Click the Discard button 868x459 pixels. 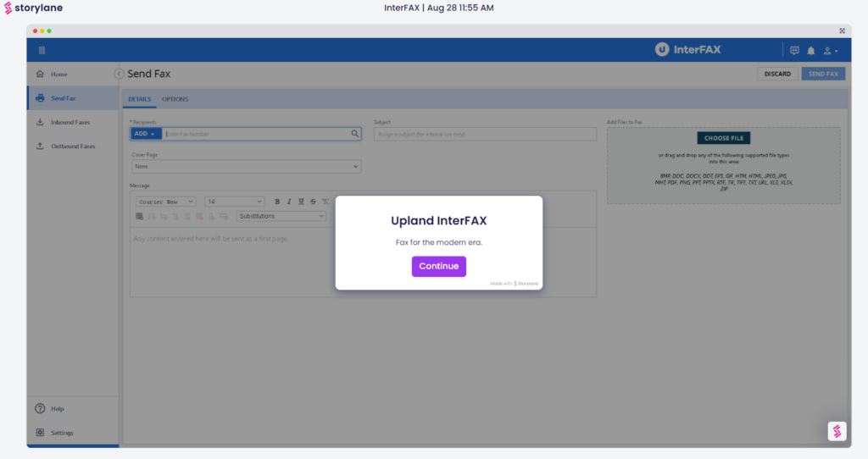(x=777, y=74)
